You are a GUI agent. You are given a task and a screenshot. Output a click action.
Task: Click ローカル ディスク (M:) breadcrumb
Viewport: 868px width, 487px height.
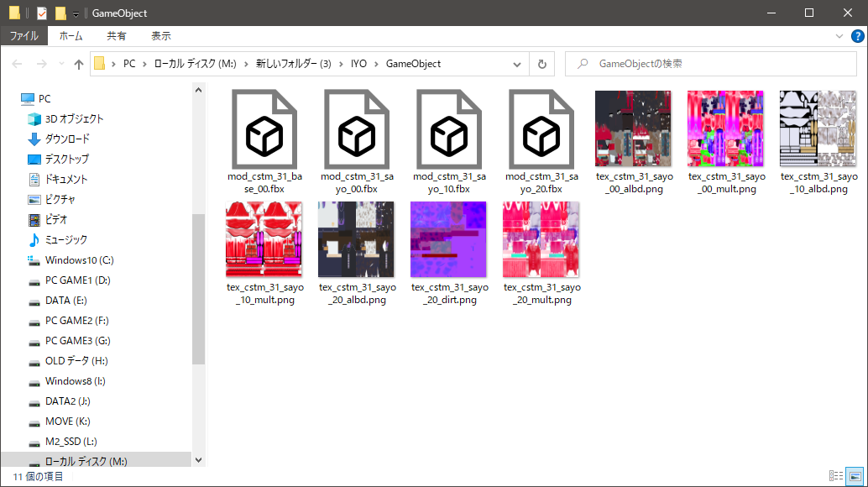tap(195, 64)
